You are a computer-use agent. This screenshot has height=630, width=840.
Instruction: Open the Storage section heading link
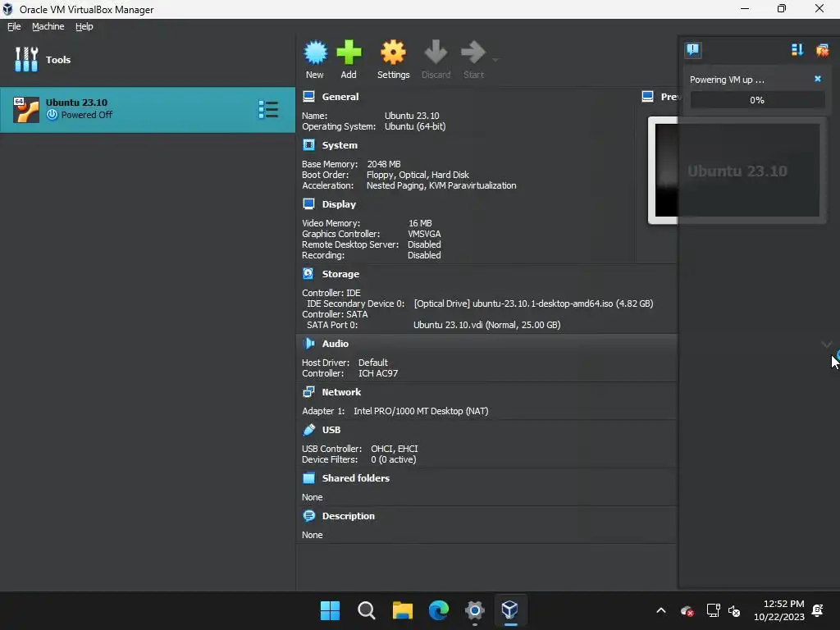[x=340, y=274]
